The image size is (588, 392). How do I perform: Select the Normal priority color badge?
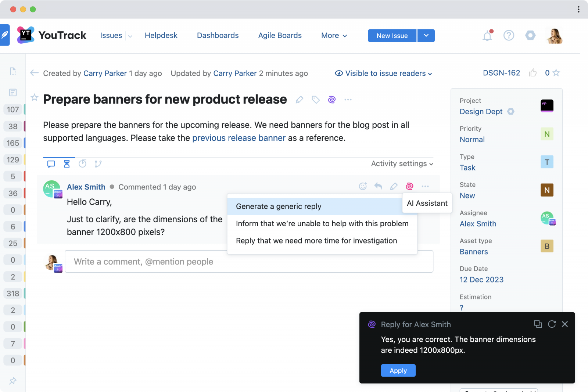point(547,134)
